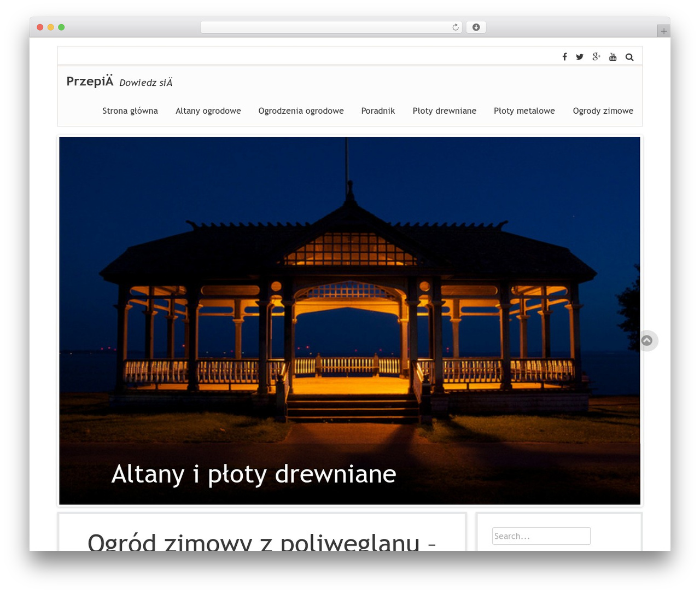Open new browser tab with plus button
The image size is (700, 593).
pyautogui.click(x=663, y=31)
